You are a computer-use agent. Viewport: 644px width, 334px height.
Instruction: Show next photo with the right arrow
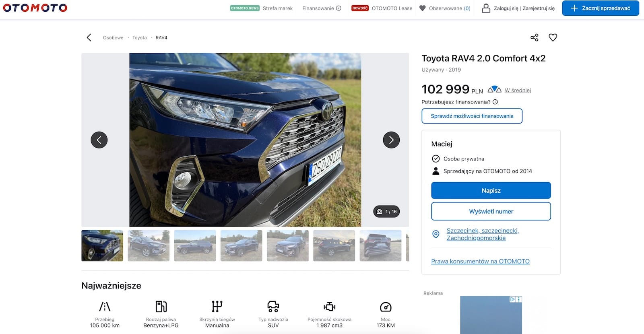point(391,140)
